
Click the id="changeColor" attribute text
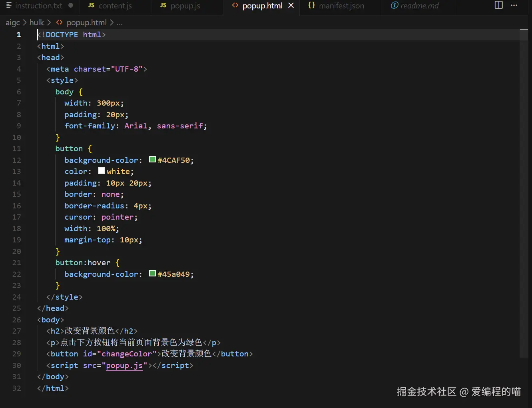tap(120, 354)
